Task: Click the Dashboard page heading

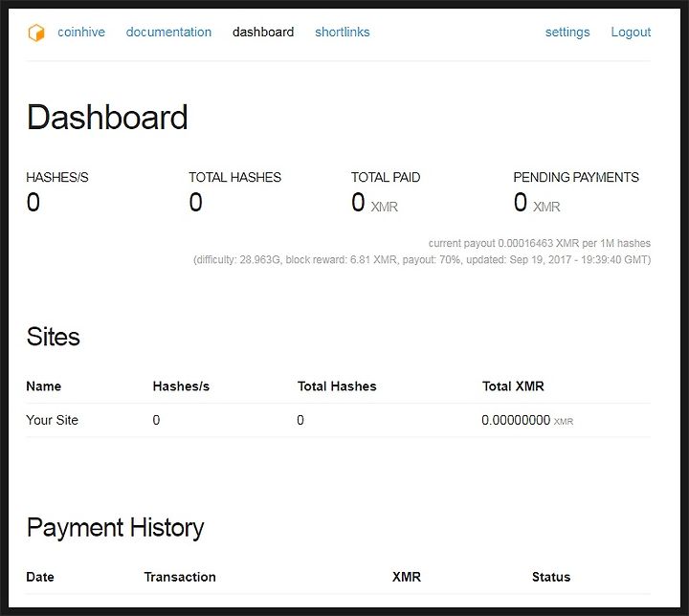Action: tap(107, 118)
